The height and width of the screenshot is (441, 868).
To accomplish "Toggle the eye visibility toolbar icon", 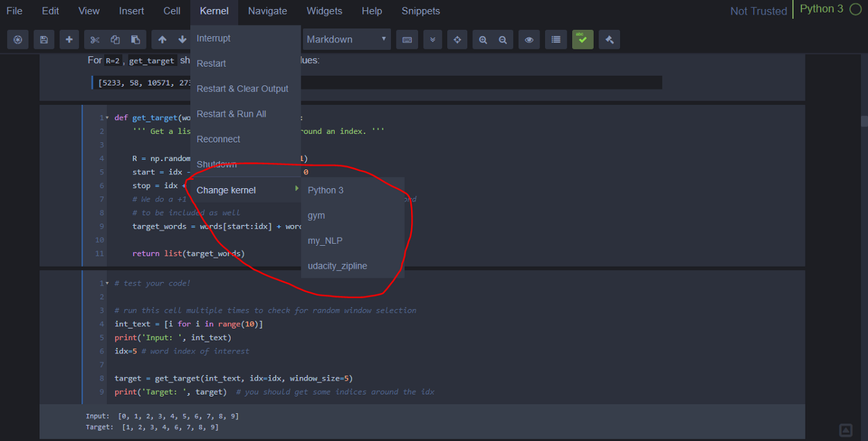I will point(529,40).
